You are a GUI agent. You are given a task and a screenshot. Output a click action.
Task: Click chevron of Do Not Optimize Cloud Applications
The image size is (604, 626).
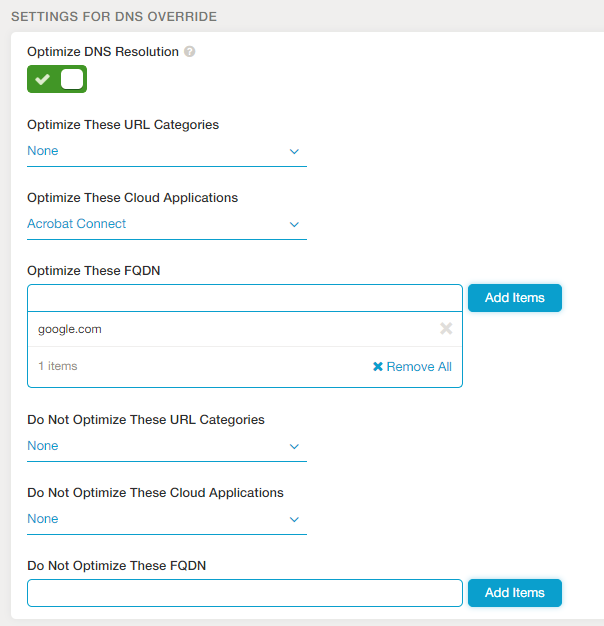click(x=294, y=519)
